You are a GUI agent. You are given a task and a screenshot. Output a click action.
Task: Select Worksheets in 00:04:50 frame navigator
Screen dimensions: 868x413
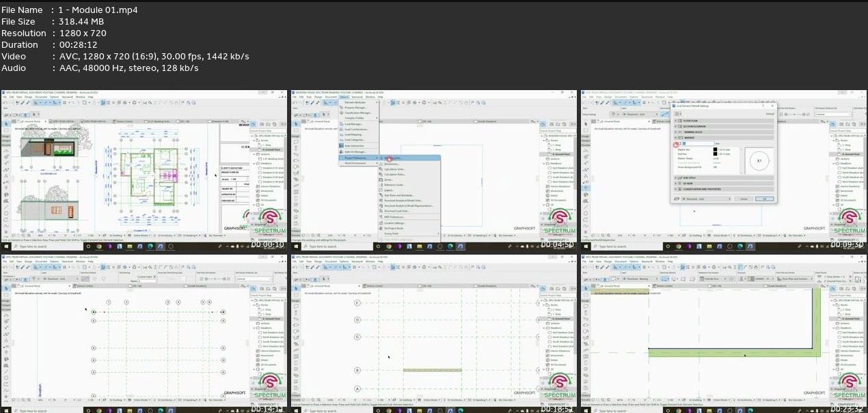[557, 191]
